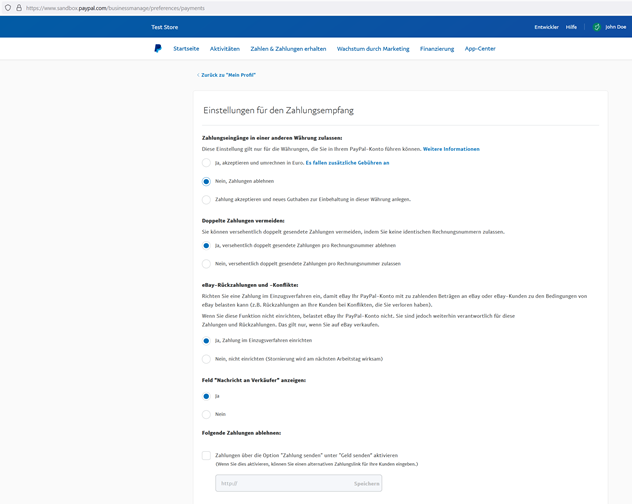Viewport: 632px width, 504px height.
Task: Click the John Doe profile avatar icon
Action: tap(596, 27)
